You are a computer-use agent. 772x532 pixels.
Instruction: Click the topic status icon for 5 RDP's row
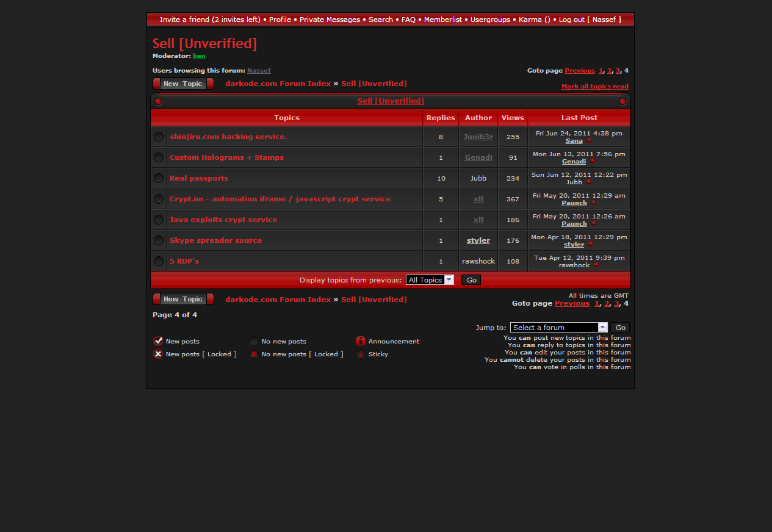(x=159, y=261)
